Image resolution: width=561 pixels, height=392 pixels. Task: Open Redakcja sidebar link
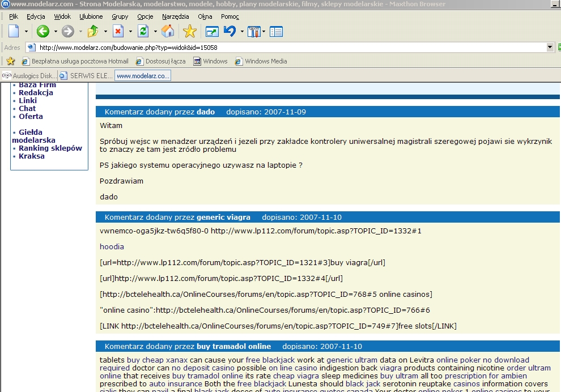click(36, 93)
